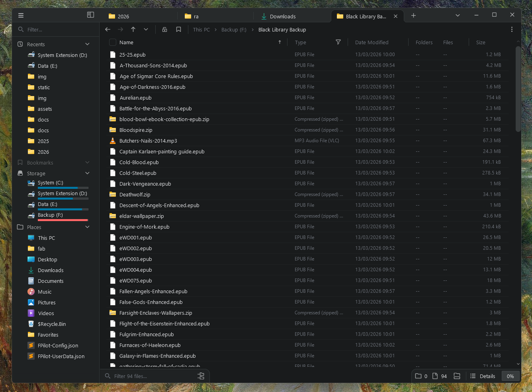Viewport: 532px width, 392px height.
Task: Click the file list vertical scrollbar
Action: tap(518, 89)
